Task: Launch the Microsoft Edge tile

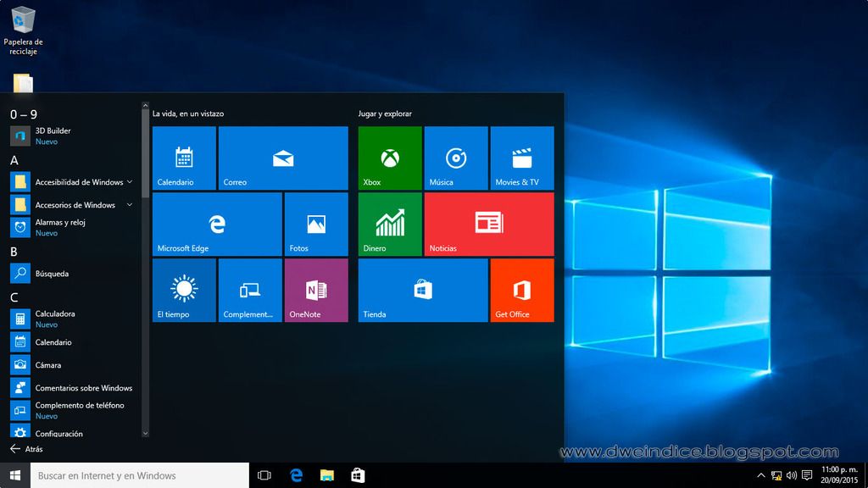Action: (x=217, y=224)
